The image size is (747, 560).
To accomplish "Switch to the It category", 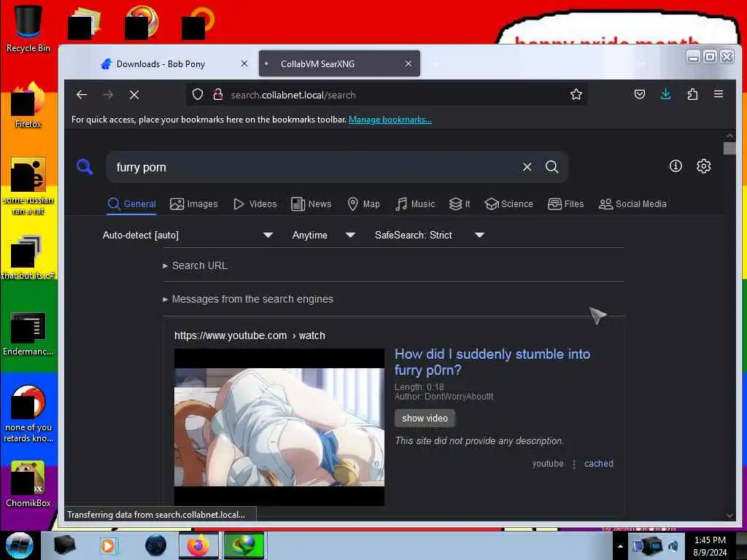I will [x=460, y=204].
